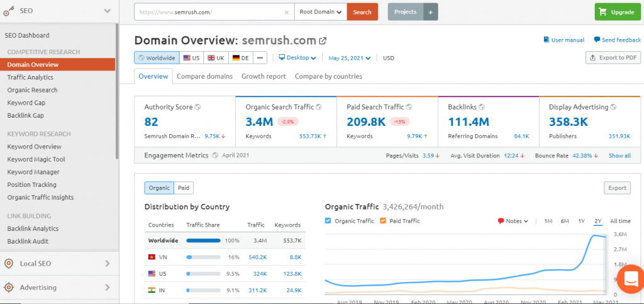Click the sidebar vertical scrollbar
This screenshot has width=644, height=304.
pos(116,91)
